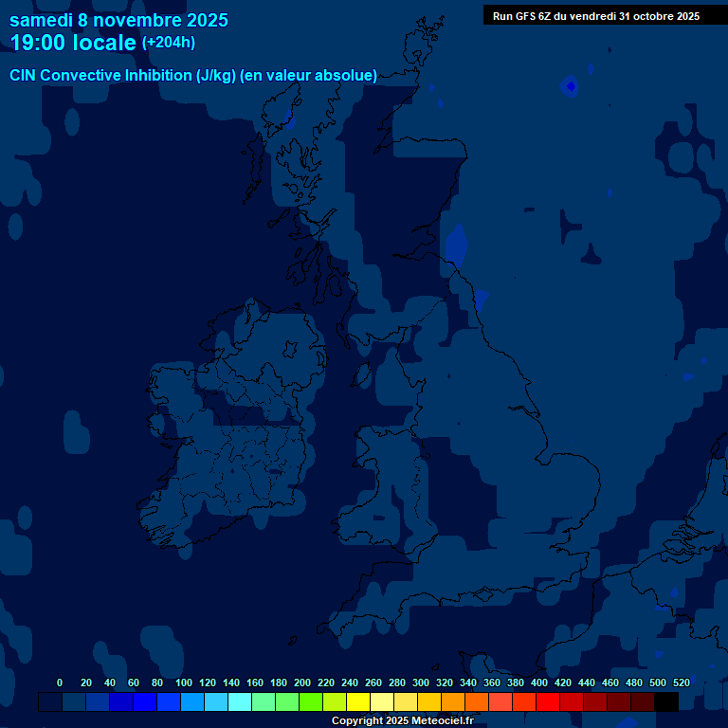Click the legend value label 0

click(x=60, y=682)
